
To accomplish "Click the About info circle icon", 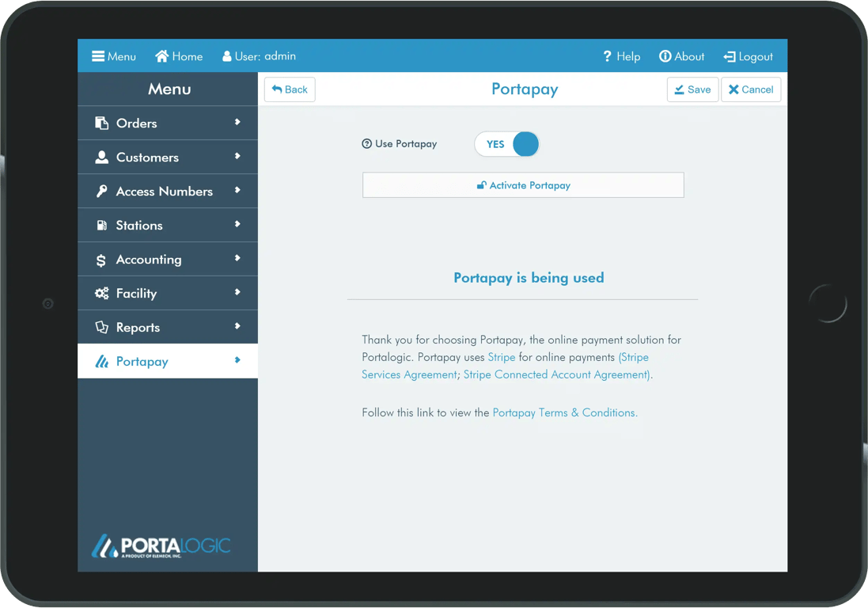I will tap(665, 56).
